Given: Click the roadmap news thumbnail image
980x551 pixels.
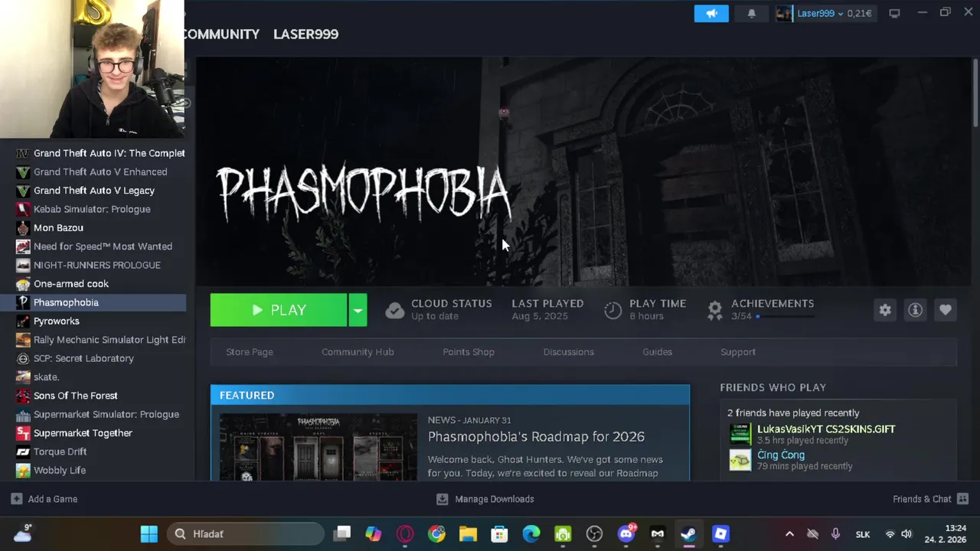Looking at the screenshot, I should tap(318, 448).
